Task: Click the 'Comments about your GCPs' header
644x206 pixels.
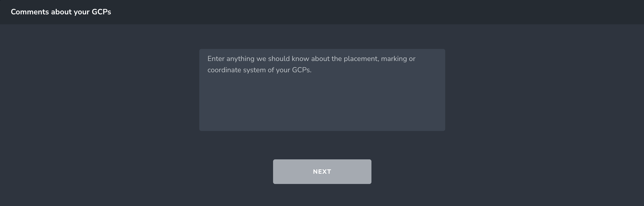Action: click(61, 12)
